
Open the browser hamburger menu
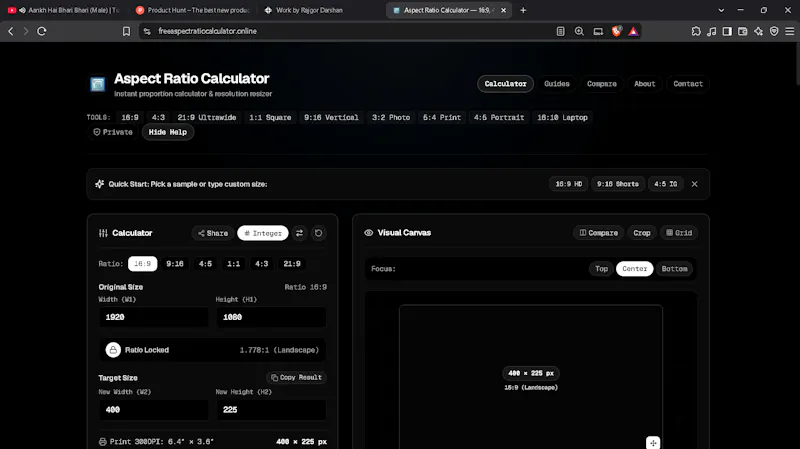[x=790, y=31]
